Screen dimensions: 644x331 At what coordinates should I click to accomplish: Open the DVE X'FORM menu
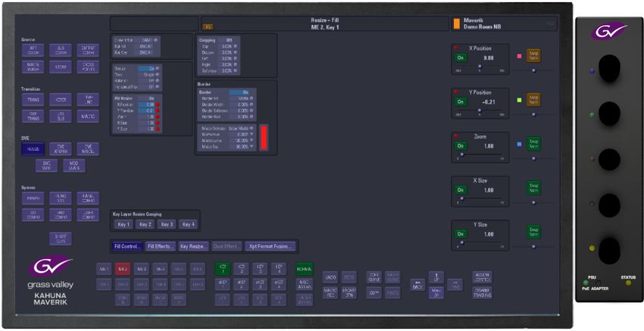pos(61,149)
